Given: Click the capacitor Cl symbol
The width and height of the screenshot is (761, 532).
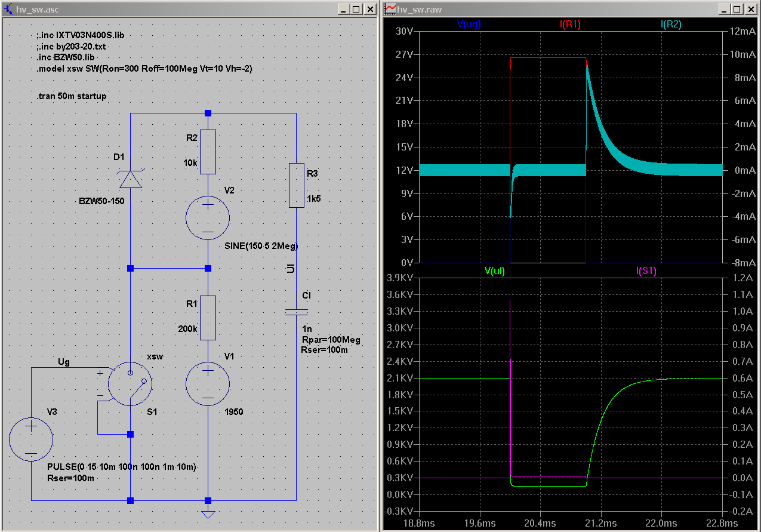Looking at the screenshot, I should tap(297, 311).
